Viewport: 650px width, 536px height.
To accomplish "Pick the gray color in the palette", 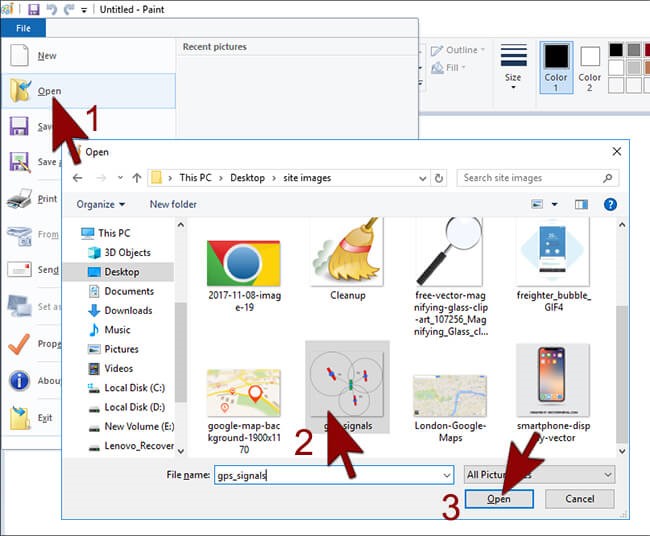I will [x=634, y=50].
